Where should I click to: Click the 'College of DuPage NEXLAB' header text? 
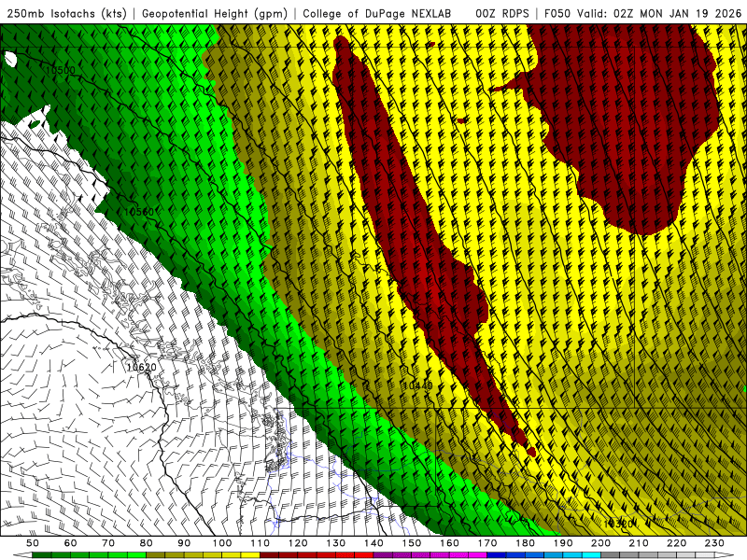click(x=377, y=14)
